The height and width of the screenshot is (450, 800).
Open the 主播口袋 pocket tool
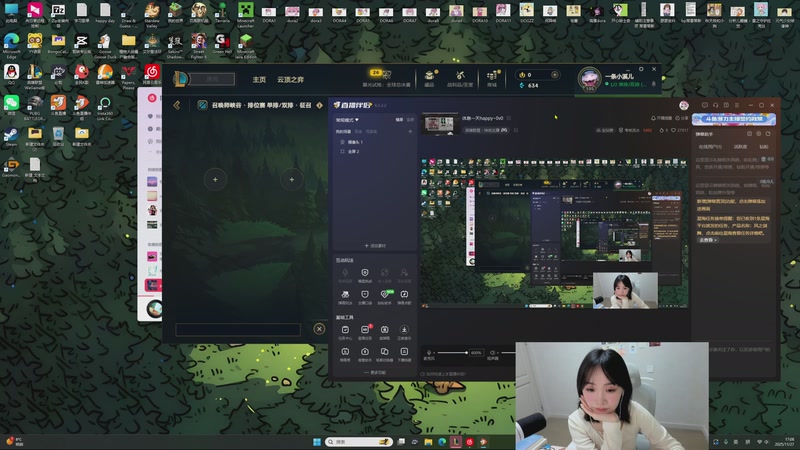[x=365, y=297]
